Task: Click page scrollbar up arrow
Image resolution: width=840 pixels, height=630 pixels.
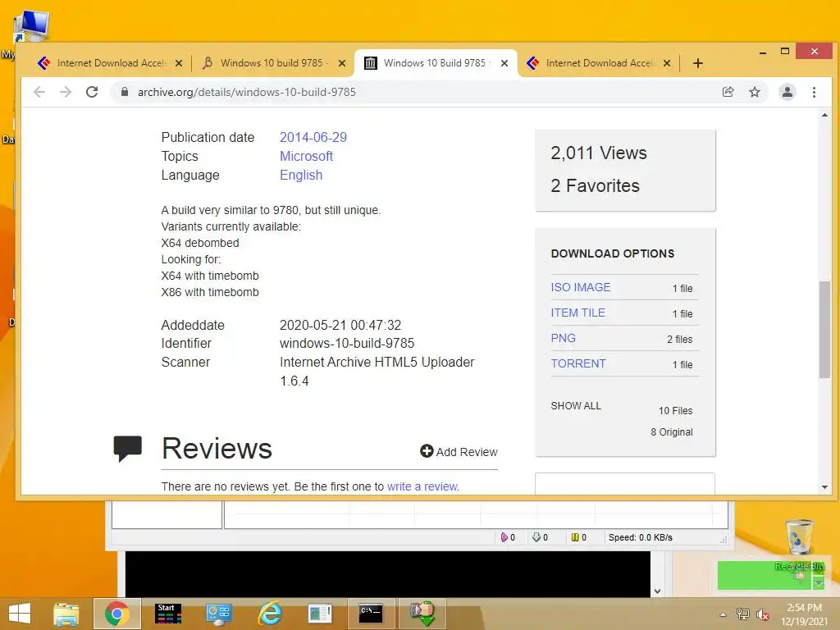Action: pyautogui.click(x=824, y=115)
